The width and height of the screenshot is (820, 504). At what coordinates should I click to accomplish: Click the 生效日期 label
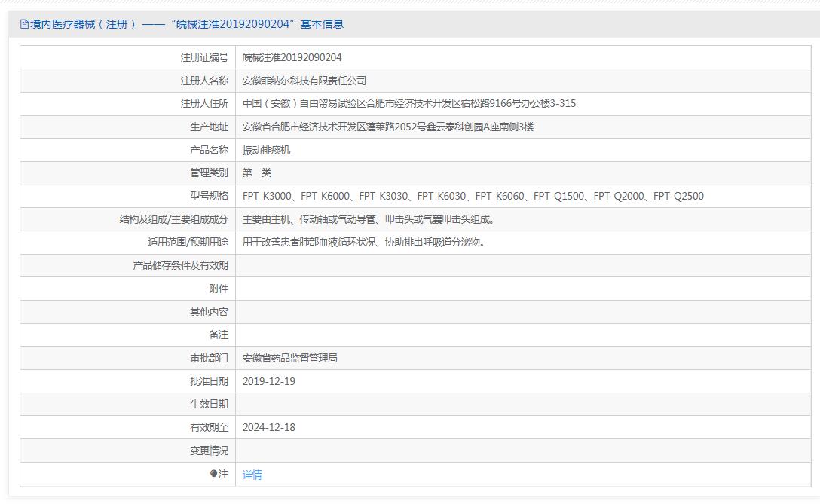coord(210,404)
